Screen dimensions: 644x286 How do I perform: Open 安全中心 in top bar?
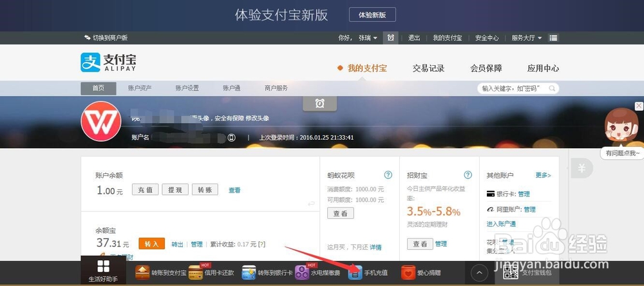(x=487, y=38)
